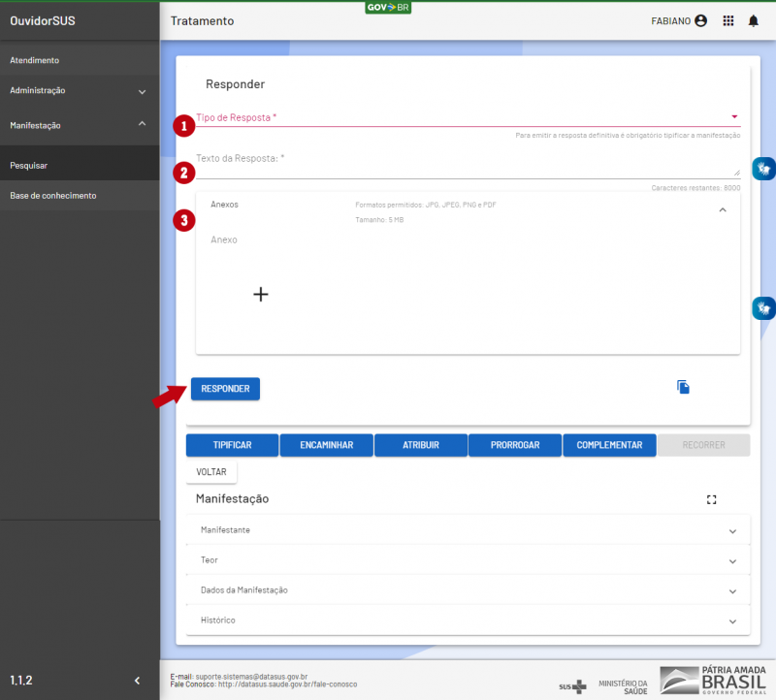The height and width of the screenshot is (700, 776).
Task: Collapse the sidebar with the arrow
Action: [x=137, y=681]
